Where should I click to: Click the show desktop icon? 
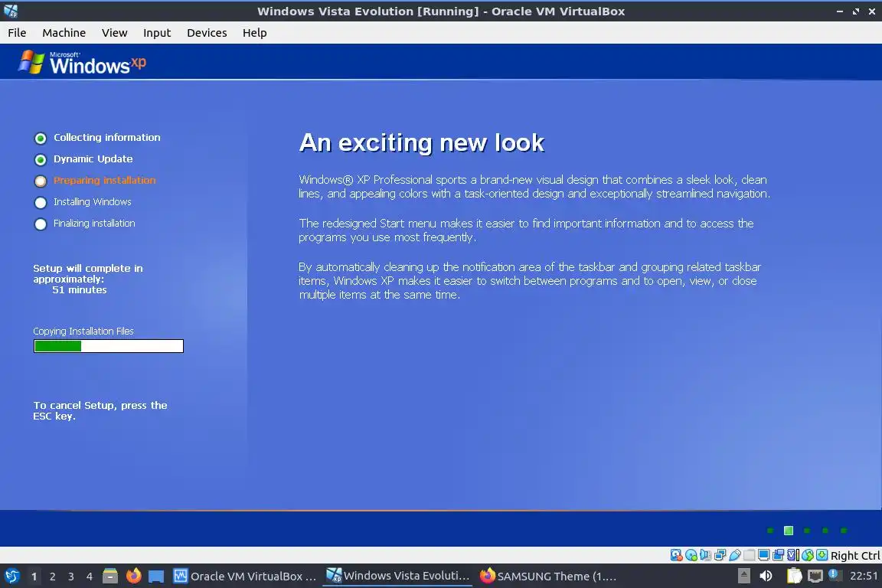click(156, 577)
